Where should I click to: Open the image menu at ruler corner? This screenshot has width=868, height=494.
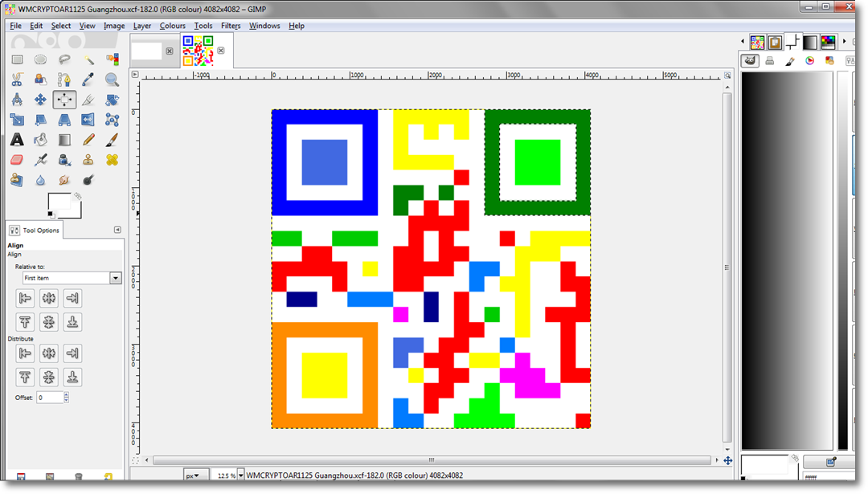point(135,74)
